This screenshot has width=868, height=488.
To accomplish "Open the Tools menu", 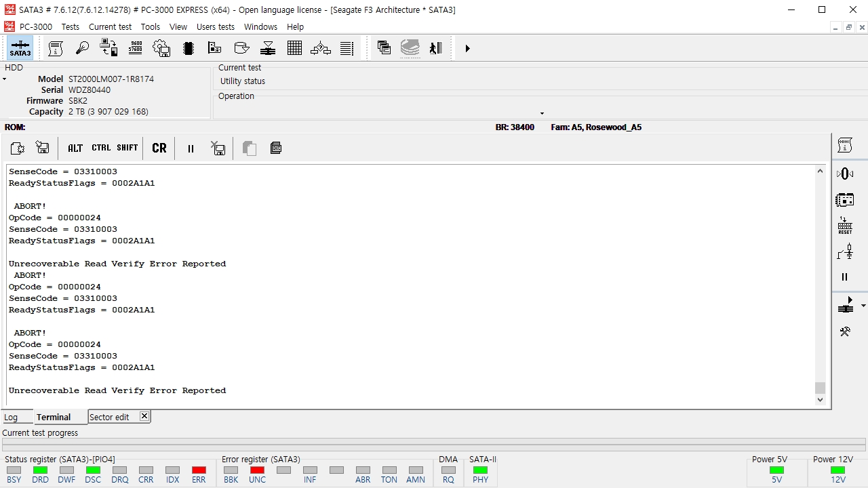I will click(151, 27).
